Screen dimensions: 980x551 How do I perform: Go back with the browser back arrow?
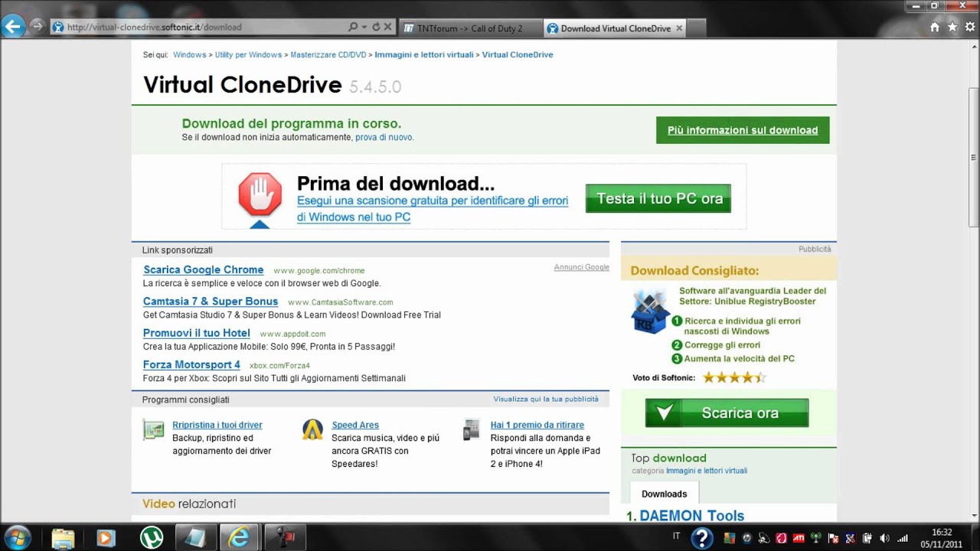12,27
